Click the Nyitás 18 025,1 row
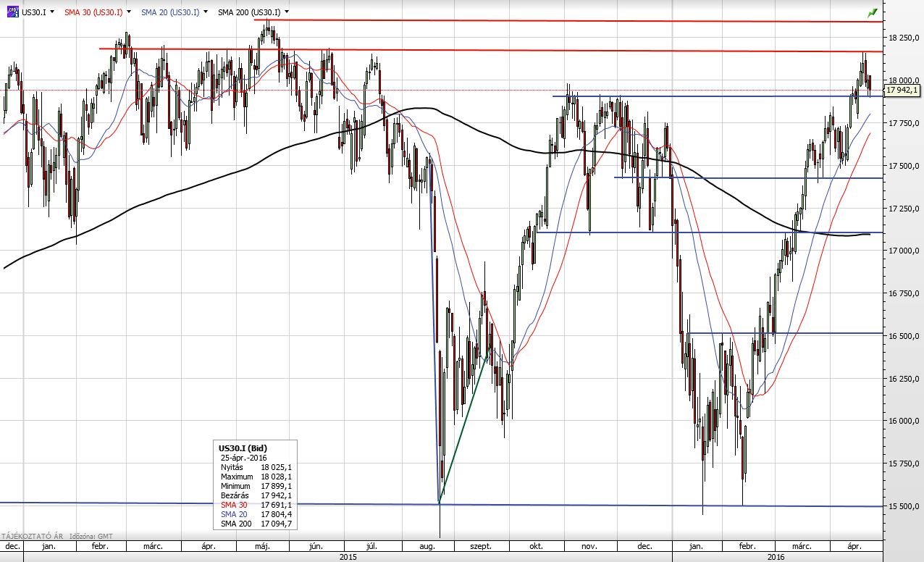 (256, 467)
